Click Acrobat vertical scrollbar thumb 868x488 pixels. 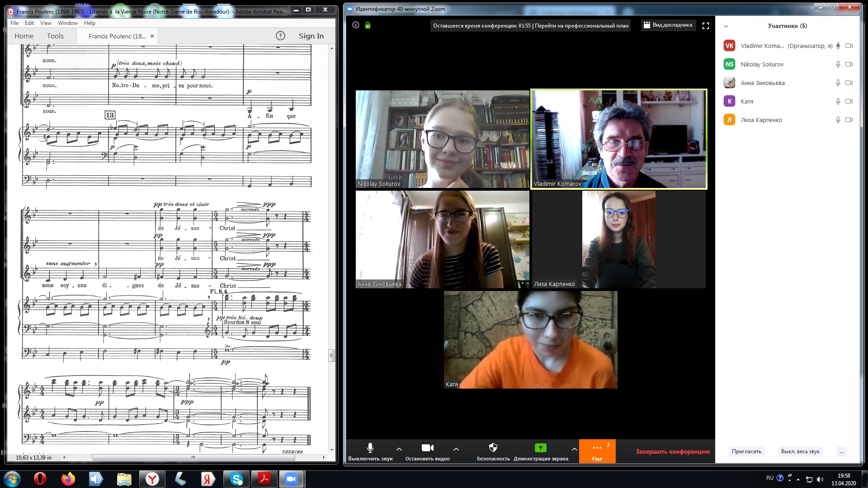point(332,356)
